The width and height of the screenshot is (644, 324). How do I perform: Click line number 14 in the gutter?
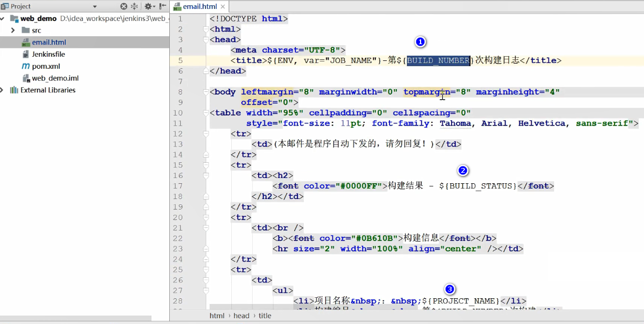[x=178, y=155]
